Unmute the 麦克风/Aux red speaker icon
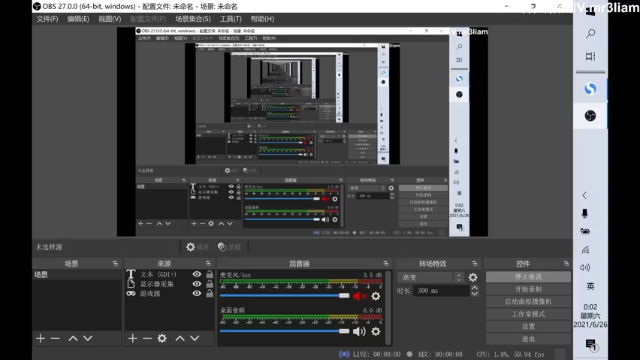 click(359, 296)
